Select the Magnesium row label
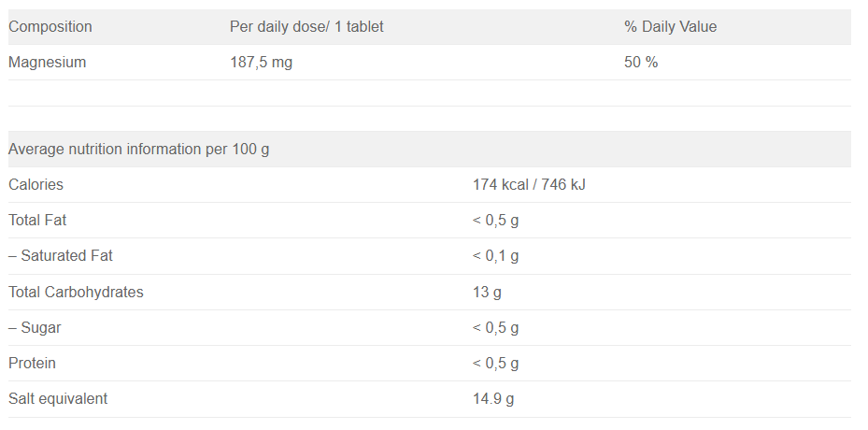 point(48,63)
